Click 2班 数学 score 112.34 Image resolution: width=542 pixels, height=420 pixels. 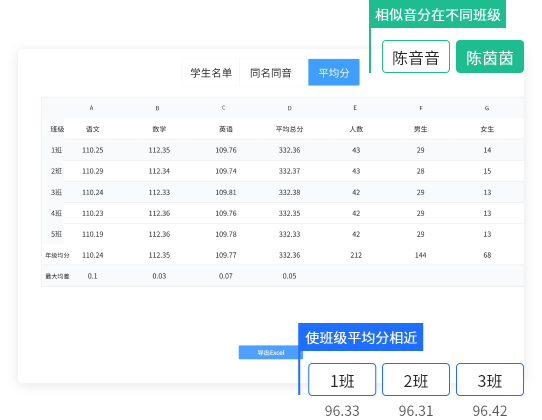[159, 171]
